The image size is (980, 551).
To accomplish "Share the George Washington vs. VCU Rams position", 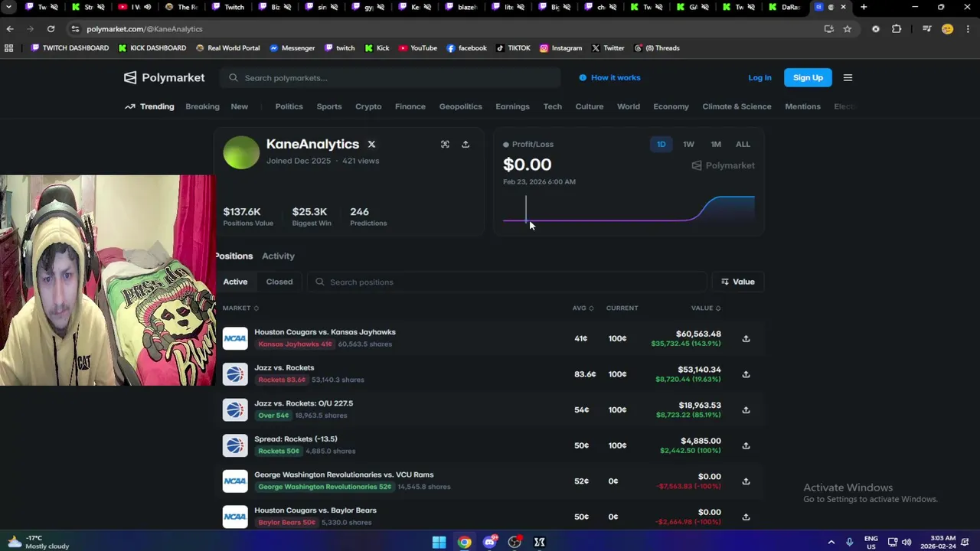I will 746,481.
